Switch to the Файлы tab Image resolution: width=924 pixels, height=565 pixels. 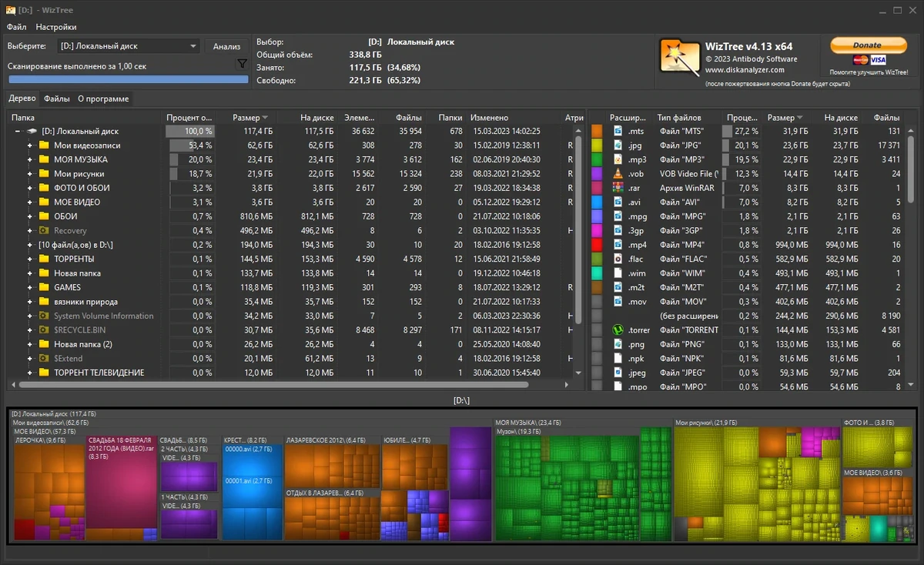57,99
